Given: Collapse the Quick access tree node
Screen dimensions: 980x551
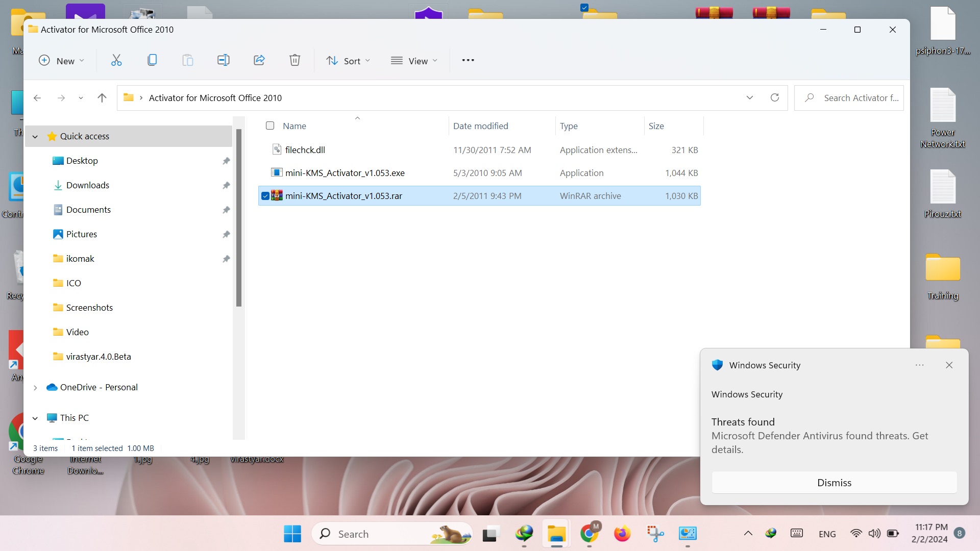Looking at the screenshot, I should pos(35,136).
